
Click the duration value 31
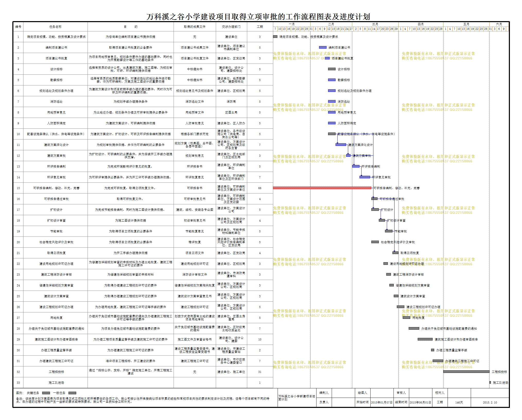[x=260, y=372]
